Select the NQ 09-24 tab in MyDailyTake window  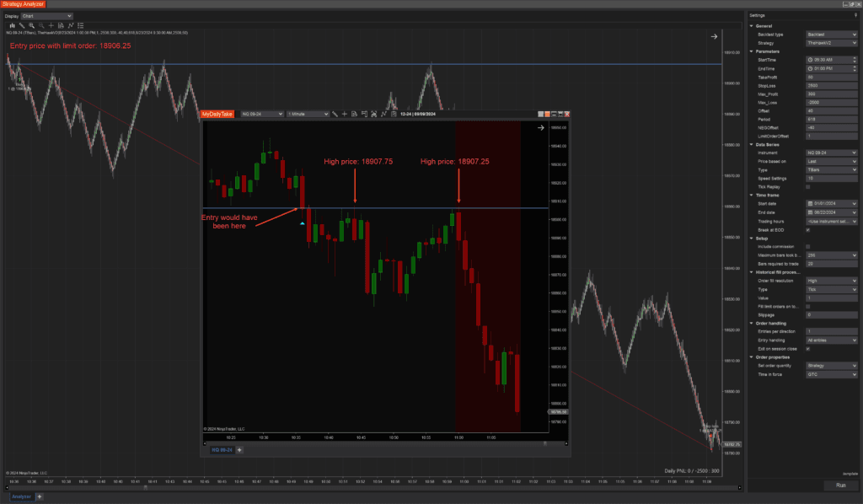tap(222, 450)
